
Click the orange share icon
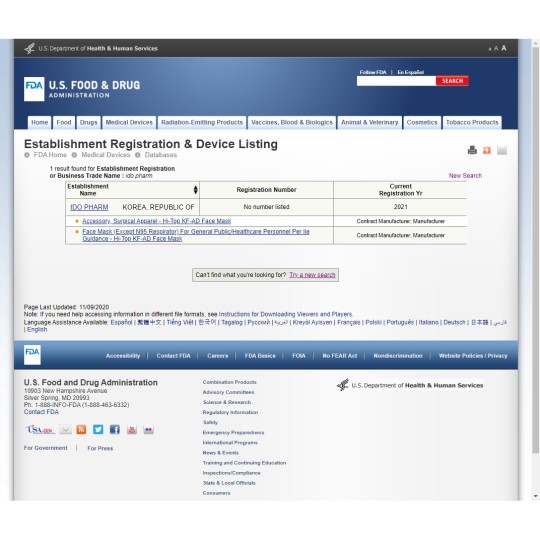pyautogui.click(x=487, y=150)
